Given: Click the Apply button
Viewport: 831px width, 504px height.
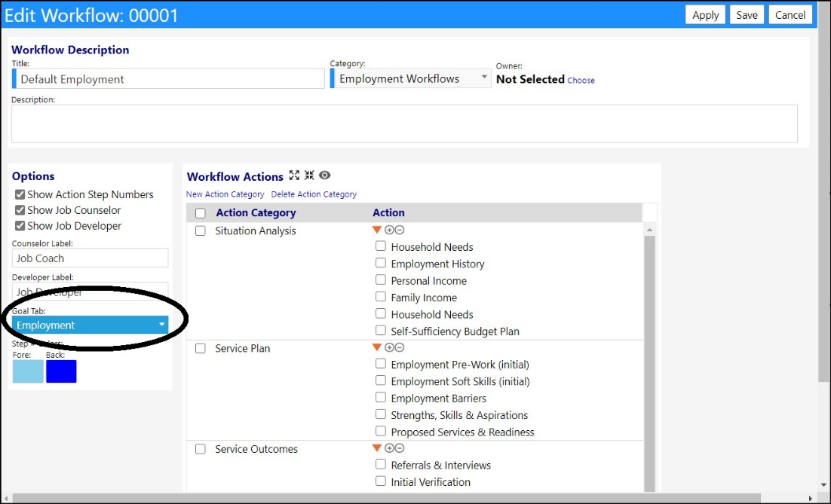Looking at the screenshot, I should (x=705, y=15).
